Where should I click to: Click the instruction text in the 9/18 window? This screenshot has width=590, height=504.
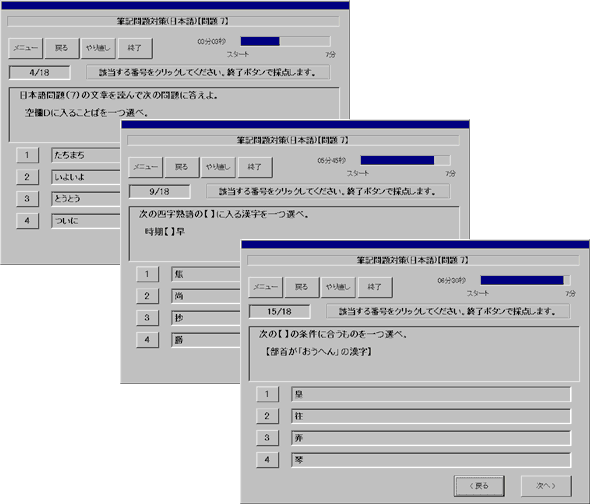tap(327, 192)
